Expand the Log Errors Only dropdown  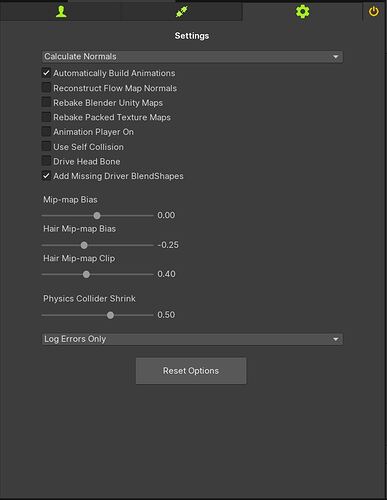[x=192, y=339]
